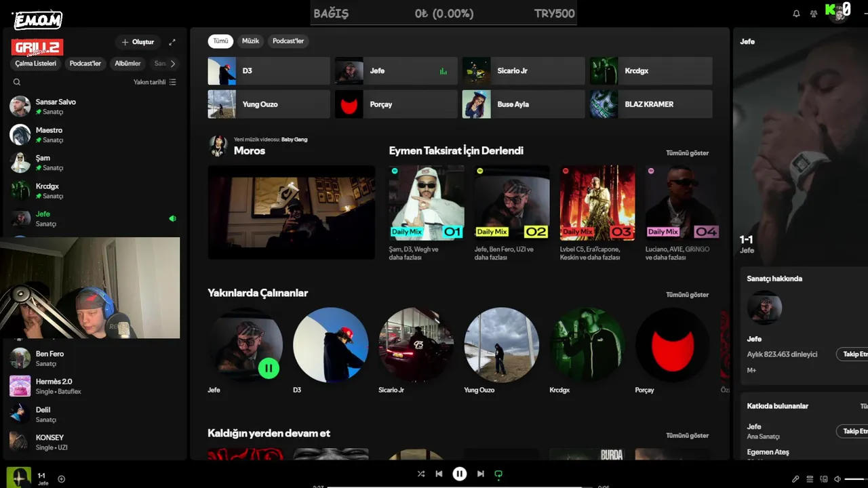Viewport: 868px width, 488px height.
Task: Follow Jefe in the 'Sanatçı hakkında' card
Action: (x=852, y=354)
